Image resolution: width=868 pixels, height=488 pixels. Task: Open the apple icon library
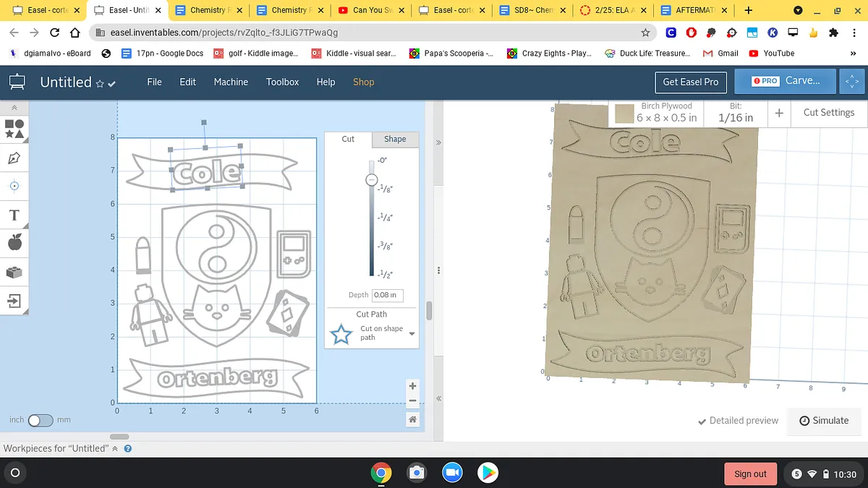pyautogui.click(x=14, y=243)
